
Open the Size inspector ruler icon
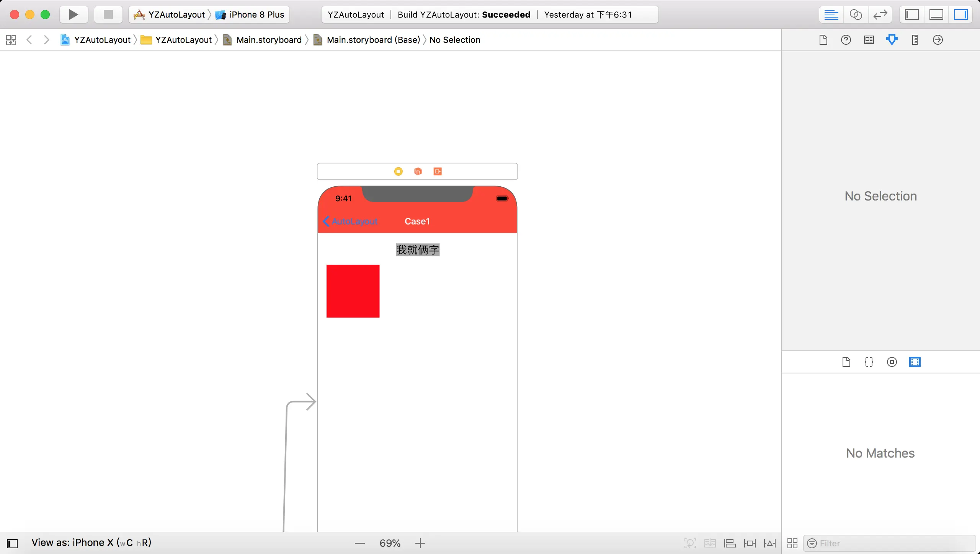tap(915, 40)
